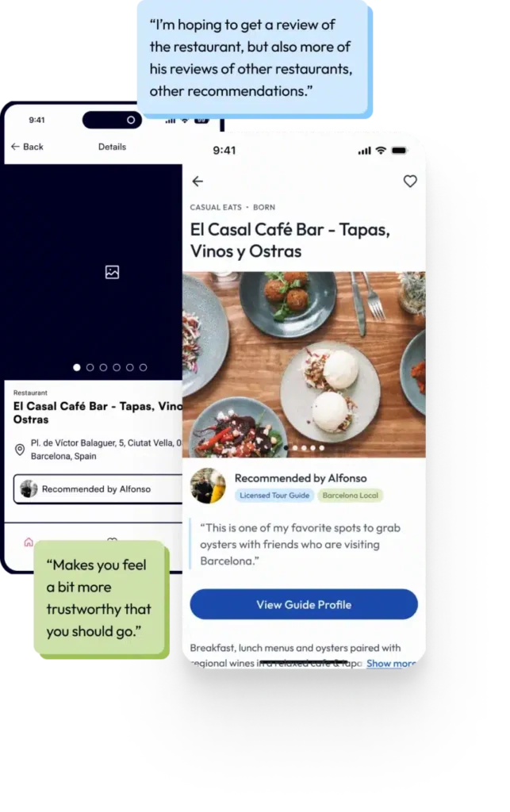Select the second carousel dot

pos(90,368)
